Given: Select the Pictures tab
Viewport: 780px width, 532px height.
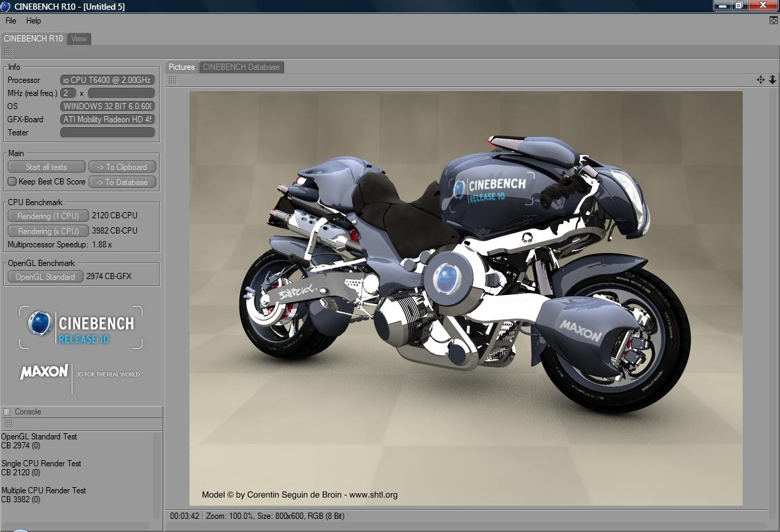Looking at the screenshot, I should (182, 66).
